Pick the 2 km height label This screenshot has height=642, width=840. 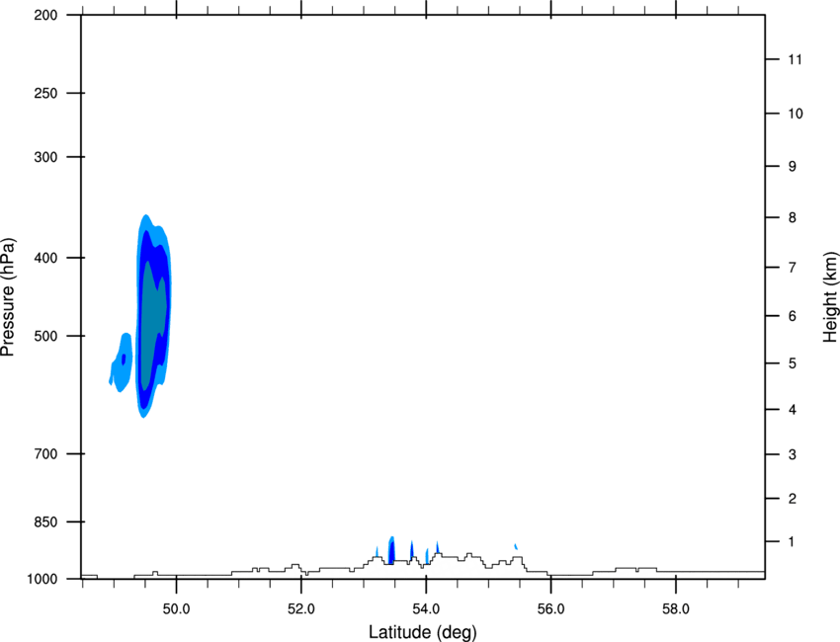(x=793, y=499)
